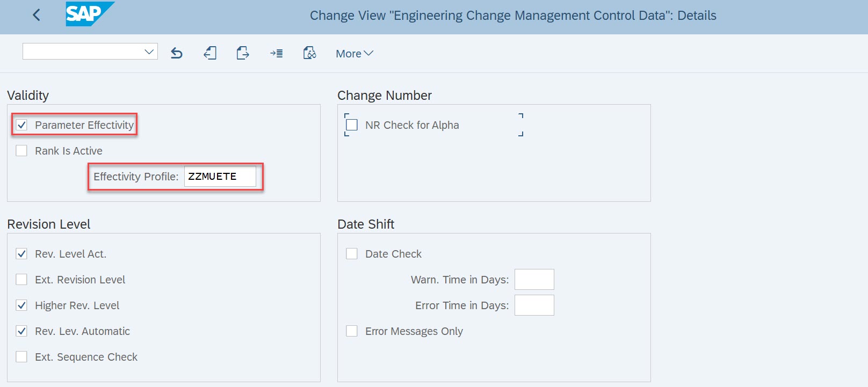The image size is (868, 387).
Task: Open the More menu
Action: coord(355,54)
